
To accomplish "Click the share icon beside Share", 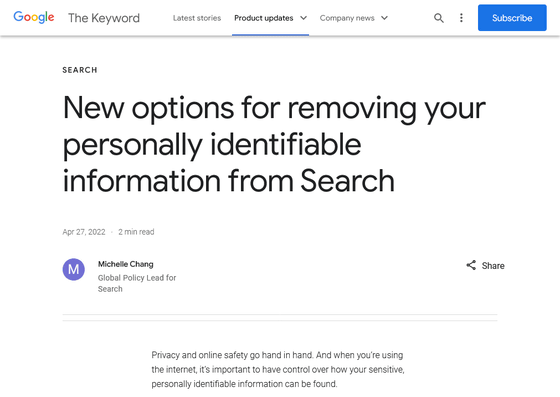I will pos(471,265).
